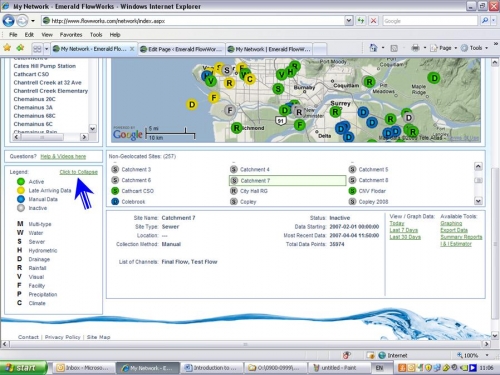Open the Graphing tool link
The width and height of the screenshot is (500, 375).
click(451, 223)
